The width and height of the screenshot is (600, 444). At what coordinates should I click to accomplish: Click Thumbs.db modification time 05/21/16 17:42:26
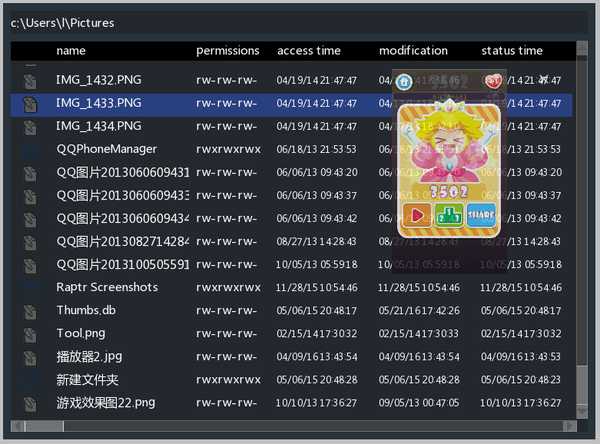[419, 311]
